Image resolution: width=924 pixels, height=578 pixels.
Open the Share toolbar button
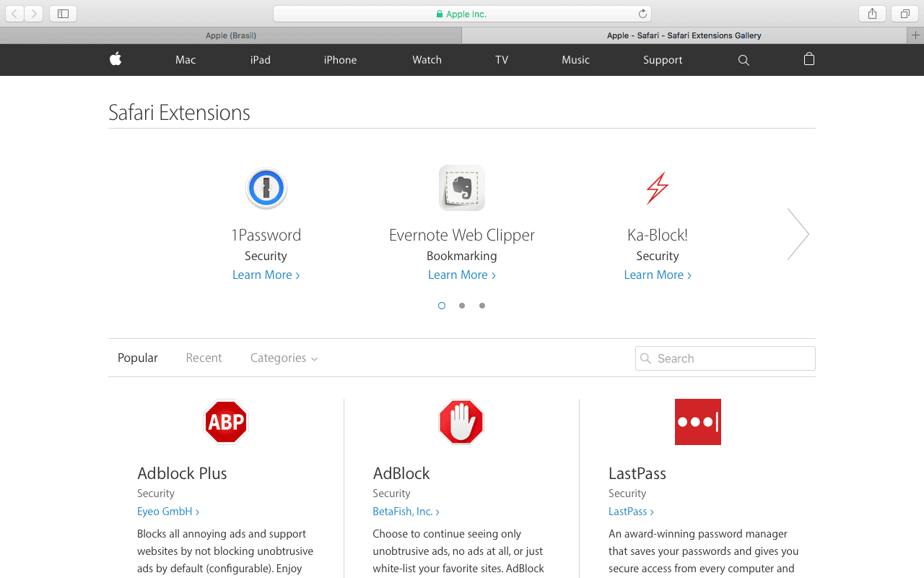(x=872, y=13)
